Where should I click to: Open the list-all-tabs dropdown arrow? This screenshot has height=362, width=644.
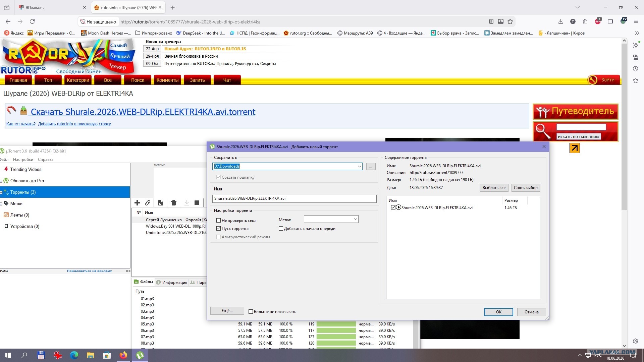(x=577, y=7)
